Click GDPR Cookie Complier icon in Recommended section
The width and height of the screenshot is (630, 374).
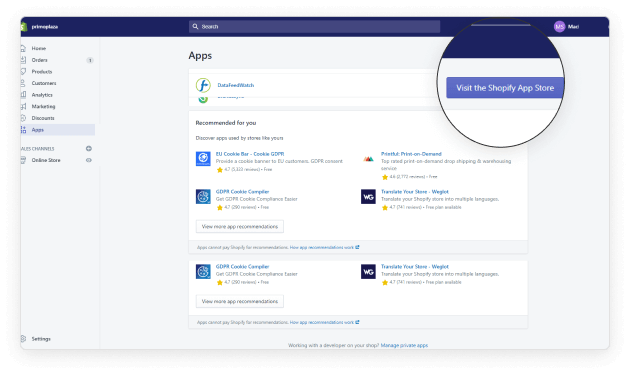203,196
